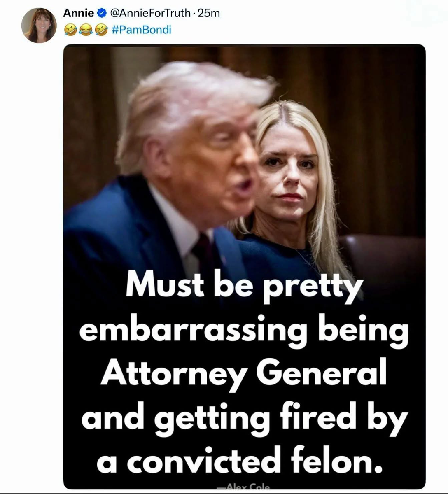Image resolution: width=448 pixels, height=494 pixels.
Task: Click the third laughing emoji before the hashtag
Action: pos(101,30)
